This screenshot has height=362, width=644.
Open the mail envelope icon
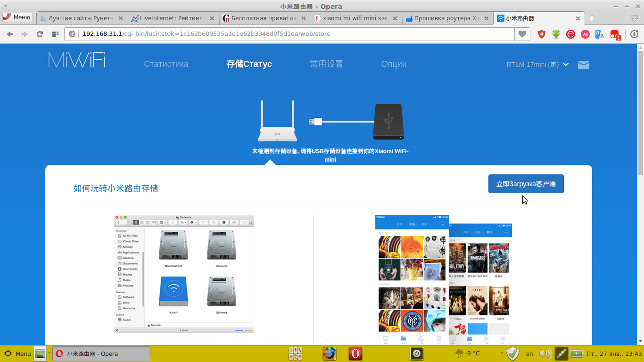coord(584,65)
